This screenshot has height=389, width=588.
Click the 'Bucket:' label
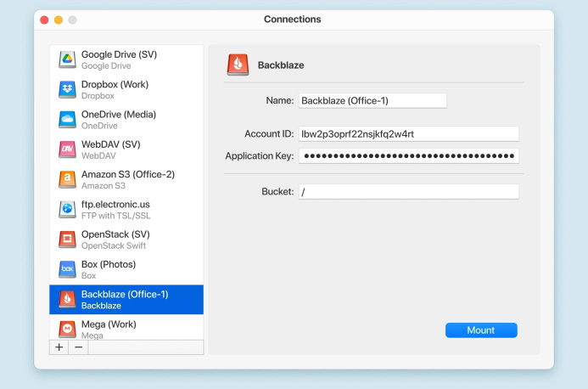click(277, 192)
